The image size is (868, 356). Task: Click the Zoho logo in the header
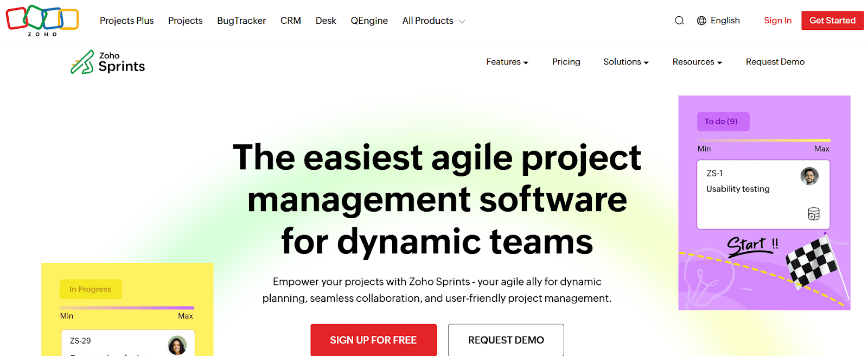pyautogui.click(x=42, y=20)
